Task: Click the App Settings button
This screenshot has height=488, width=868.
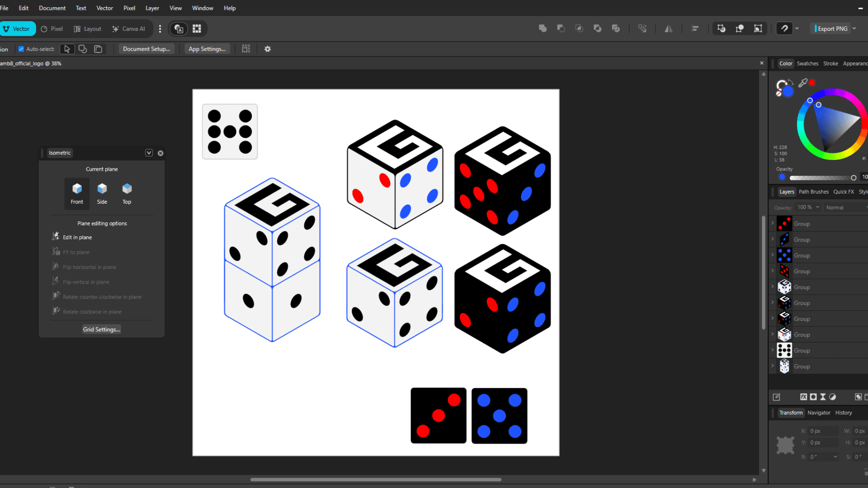Action: tap(207, 49)
